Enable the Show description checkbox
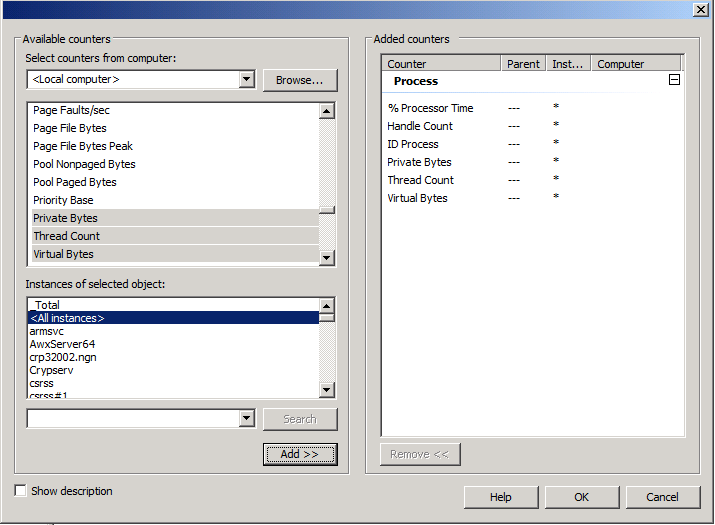 [x=21, y=491]
